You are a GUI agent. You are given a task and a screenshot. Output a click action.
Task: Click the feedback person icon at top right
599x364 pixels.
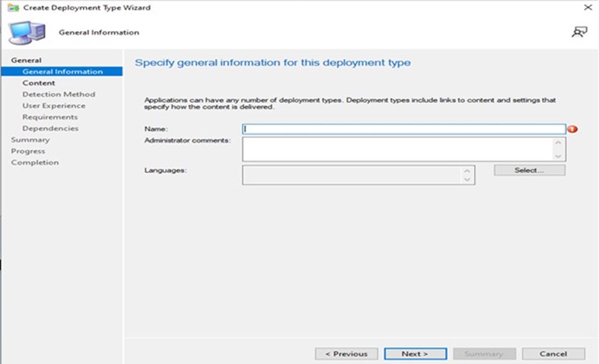pyautogui.click(x=579, y=32)
